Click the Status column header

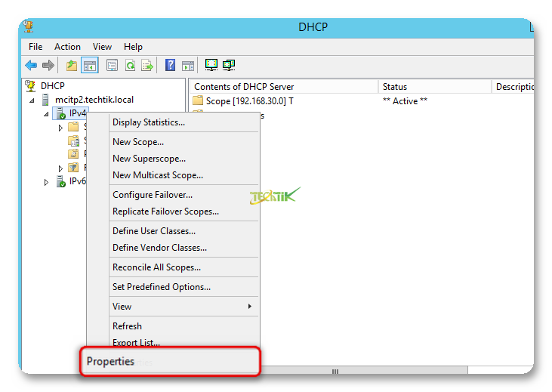click(395, 87)
